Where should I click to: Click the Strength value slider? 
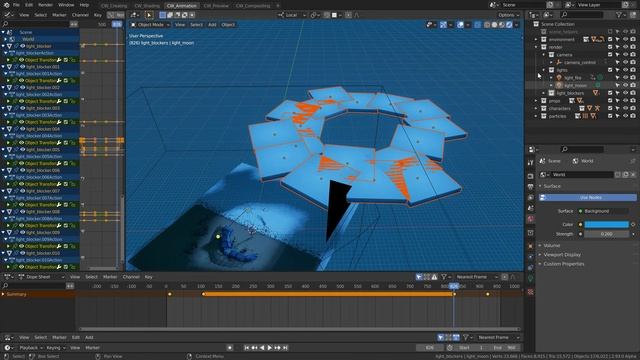pyautogui.click(x=607, y=234)
